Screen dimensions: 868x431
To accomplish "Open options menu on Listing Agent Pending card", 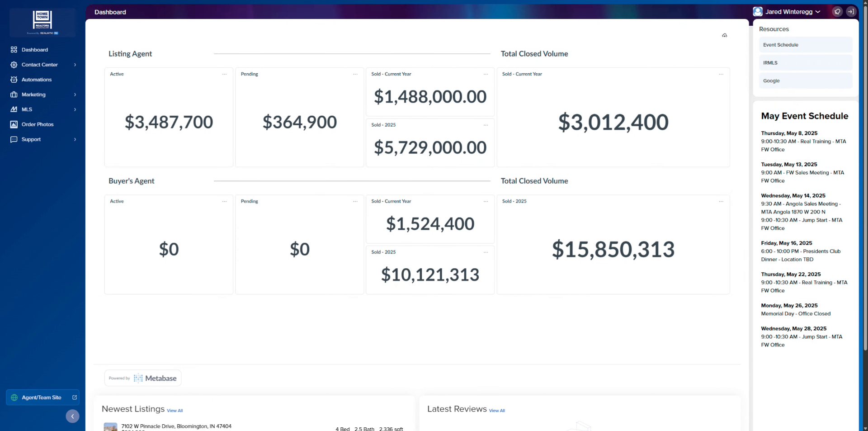I will tap(355, 74).
